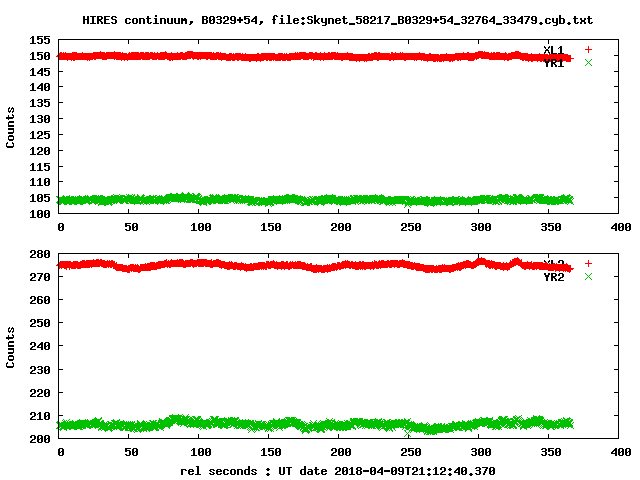640x480 pixels.
Task: Click the upper plot Counts axis label
Action: click(10, 127)
